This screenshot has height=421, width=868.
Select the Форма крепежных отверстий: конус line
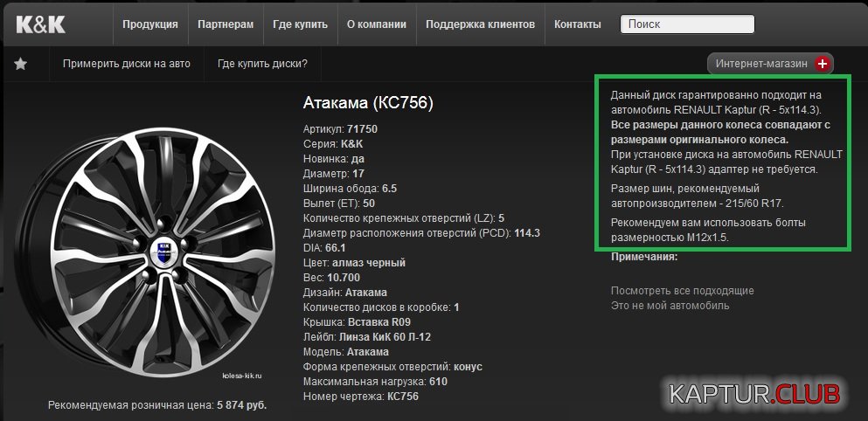click(393, 367)
